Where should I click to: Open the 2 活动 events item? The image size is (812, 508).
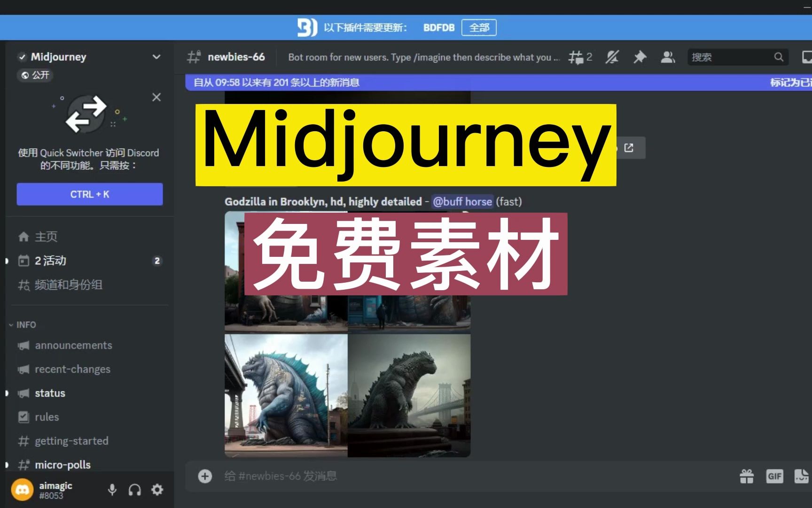(x=89, y=261)
